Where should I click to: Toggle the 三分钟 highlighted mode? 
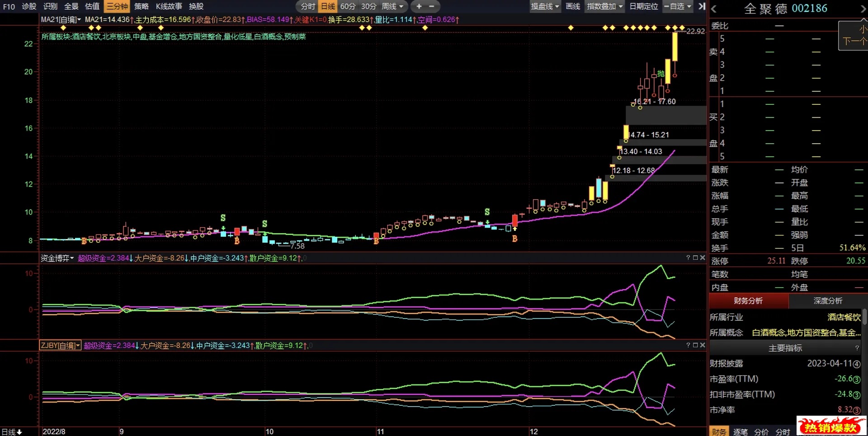117,6
